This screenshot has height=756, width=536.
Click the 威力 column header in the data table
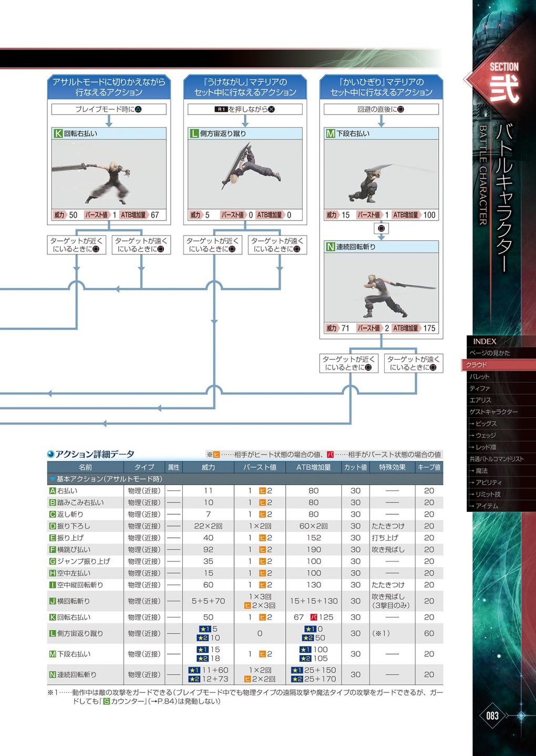coord(208,467)
